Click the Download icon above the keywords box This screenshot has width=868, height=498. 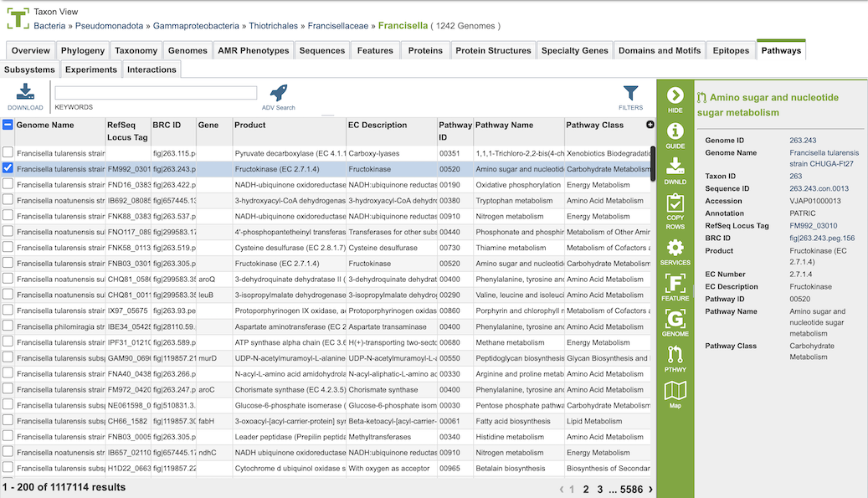pyautogui.click(x=25, y=92)
